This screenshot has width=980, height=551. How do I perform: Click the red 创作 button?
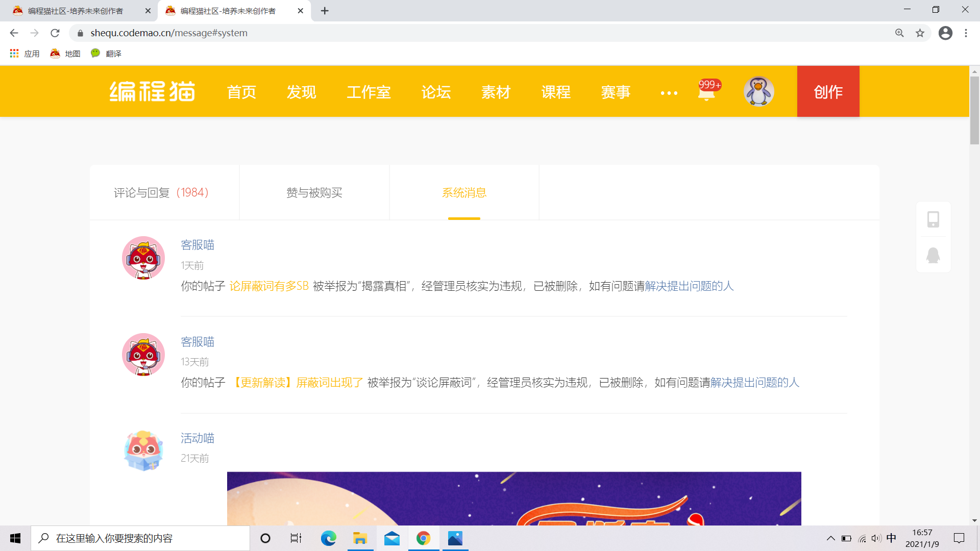(x=828, y=91)
